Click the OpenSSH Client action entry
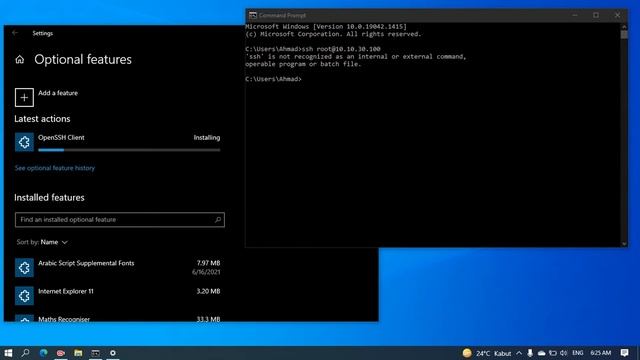 pos(118,142)
